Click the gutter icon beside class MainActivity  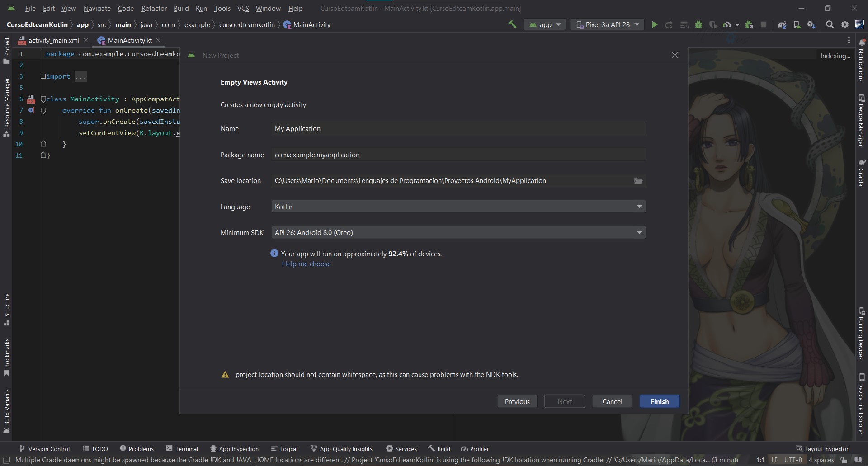pyautogui.click(x=31, y=99)
